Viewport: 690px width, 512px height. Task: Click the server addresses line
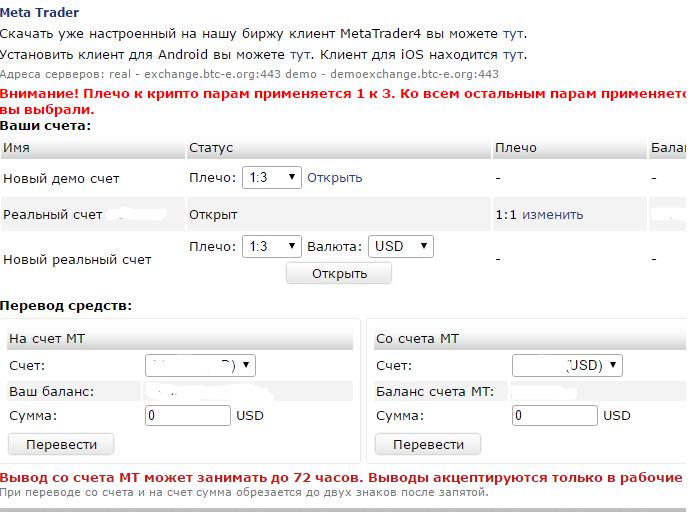tap(249, 74)
